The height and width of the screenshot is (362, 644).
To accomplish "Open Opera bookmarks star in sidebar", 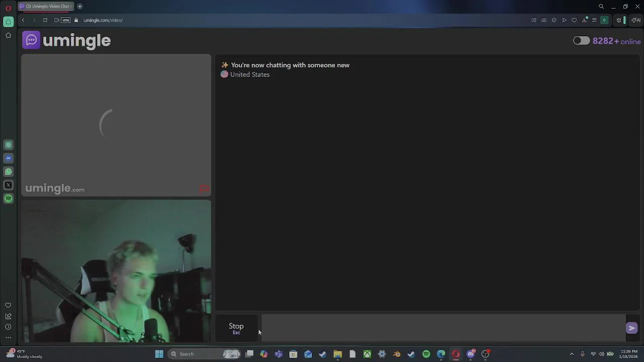I will [x=8, y=35].
